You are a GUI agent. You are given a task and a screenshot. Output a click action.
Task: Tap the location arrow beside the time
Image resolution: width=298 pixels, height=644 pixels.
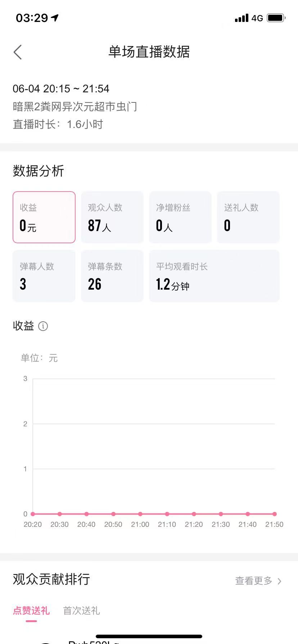pyautogui.click(x=55, y=18)
